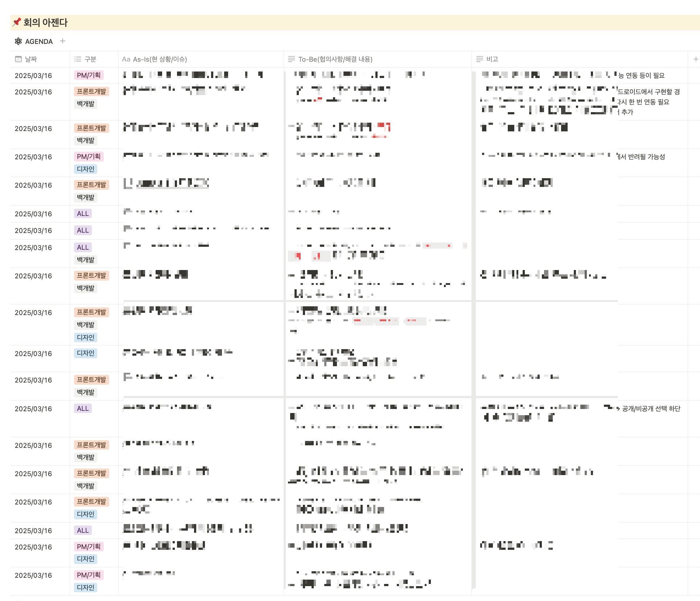Click the calendar icon in 날짜 header
Screen dimensions: 700x601
click(x=18, y=59)
